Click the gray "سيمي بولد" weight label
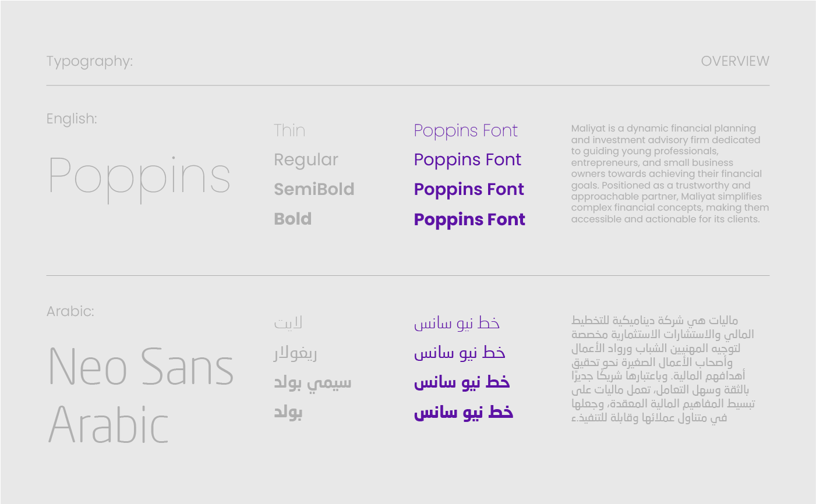The width and height of the screenshot is (816, 504). click(313, 382)
